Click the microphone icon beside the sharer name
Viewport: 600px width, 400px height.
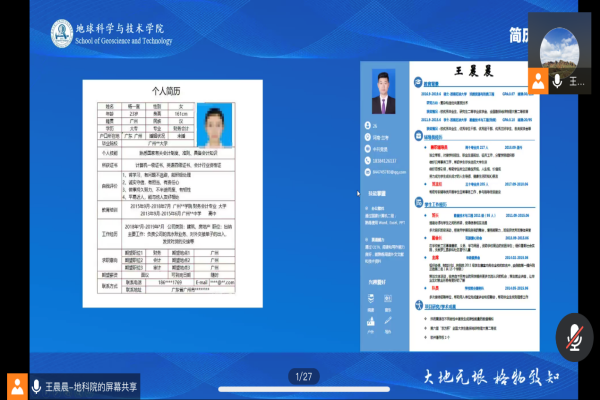tap(34, 386)
